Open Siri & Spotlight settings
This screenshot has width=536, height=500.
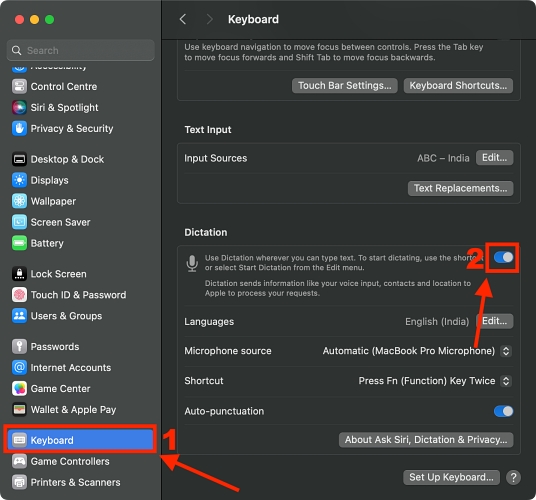pyautogui.click(x=64, y=107)
